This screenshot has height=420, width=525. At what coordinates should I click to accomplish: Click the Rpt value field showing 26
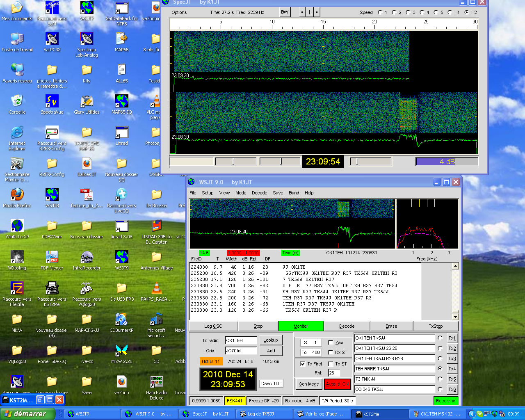coord(334,373)
